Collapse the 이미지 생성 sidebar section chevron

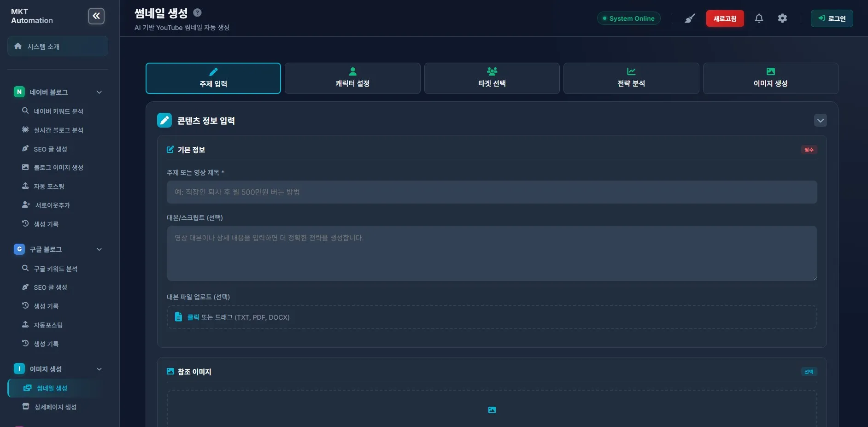(x=99, y=369)
